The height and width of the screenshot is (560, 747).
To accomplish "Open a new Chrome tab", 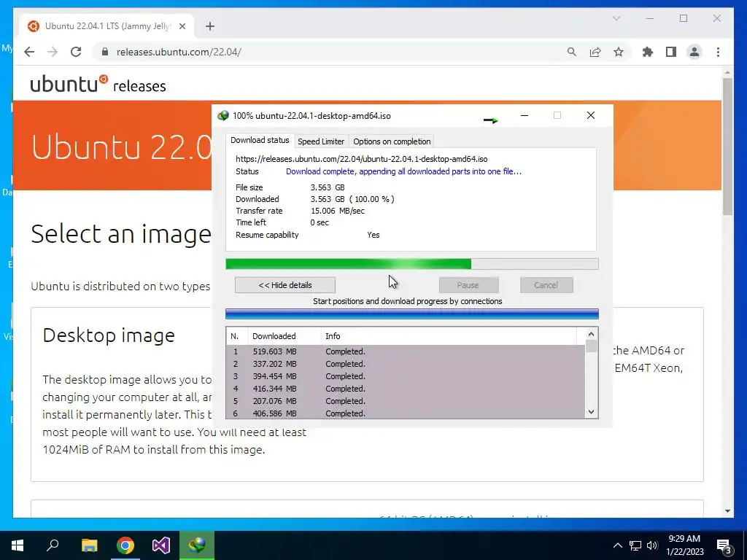I will 210,26.
